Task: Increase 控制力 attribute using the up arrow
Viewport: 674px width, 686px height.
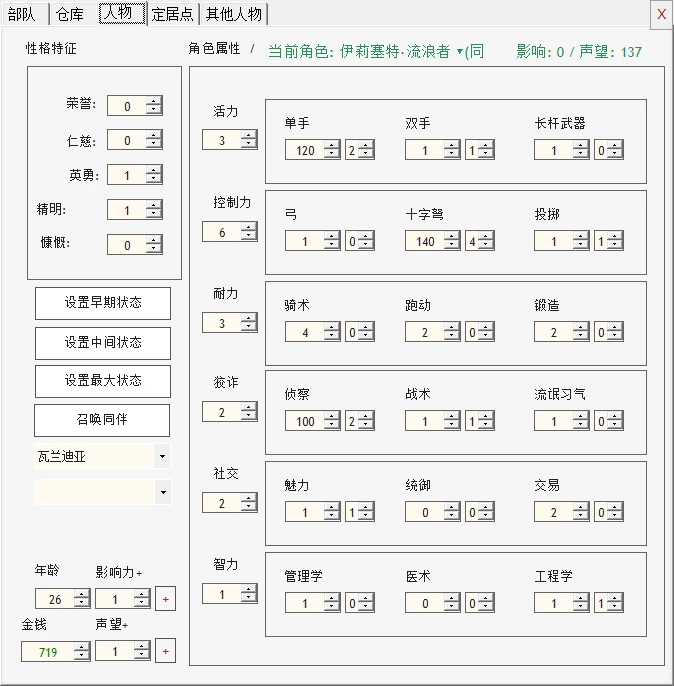Action: pos(249,227)
